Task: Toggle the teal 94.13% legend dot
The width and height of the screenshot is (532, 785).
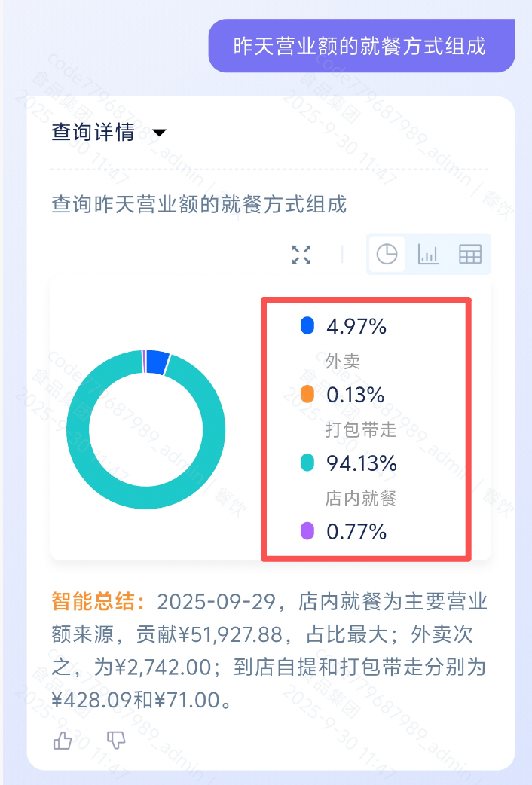Action: pyautogui.click(x=307, y=463)
